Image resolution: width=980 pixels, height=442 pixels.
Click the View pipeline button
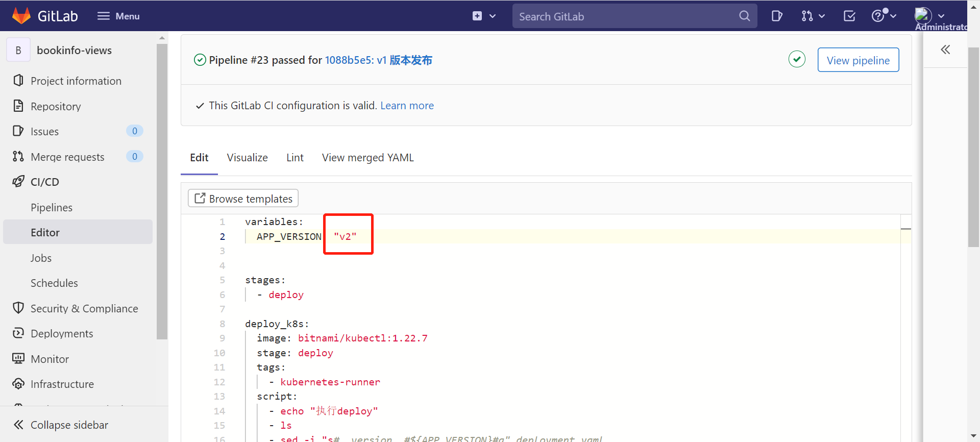(858, 60)
